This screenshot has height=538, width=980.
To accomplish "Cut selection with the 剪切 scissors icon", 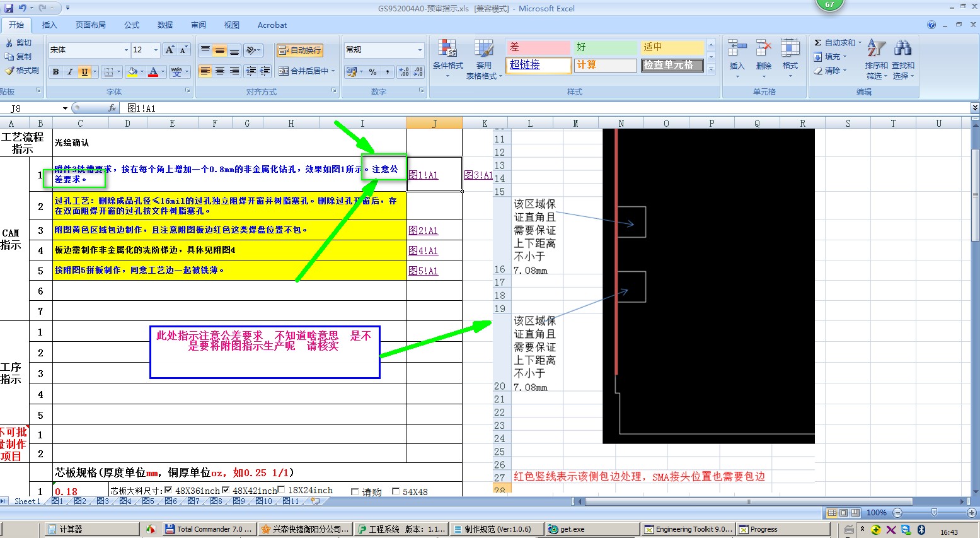I will tap(9, 43).
